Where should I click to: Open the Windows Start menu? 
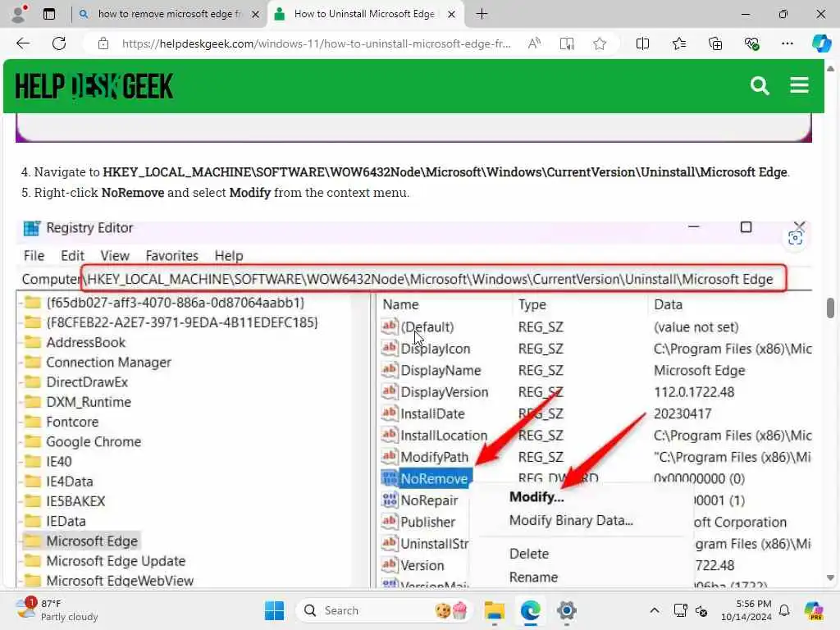tap(274, 610)
